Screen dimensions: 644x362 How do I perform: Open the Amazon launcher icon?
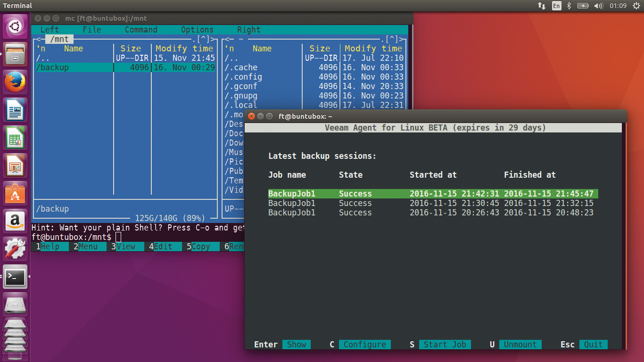[x=16, y=221]
